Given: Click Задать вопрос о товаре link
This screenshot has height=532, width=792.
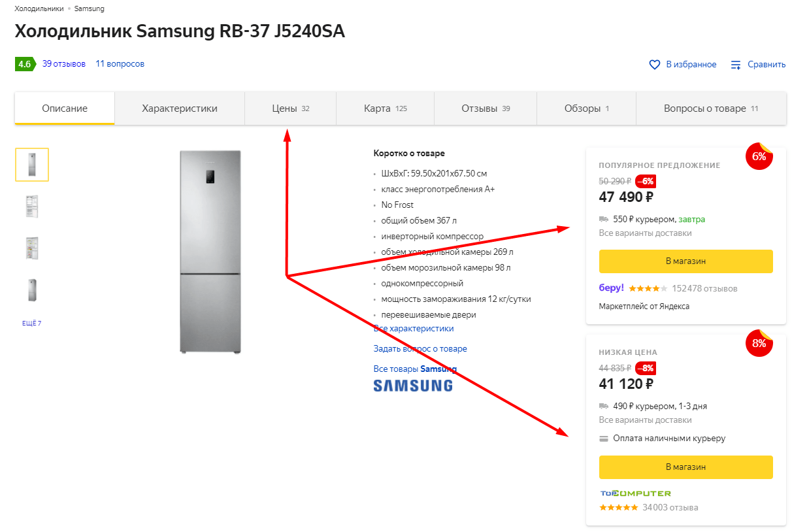Looking at the screenshot, I should [420, 349].
